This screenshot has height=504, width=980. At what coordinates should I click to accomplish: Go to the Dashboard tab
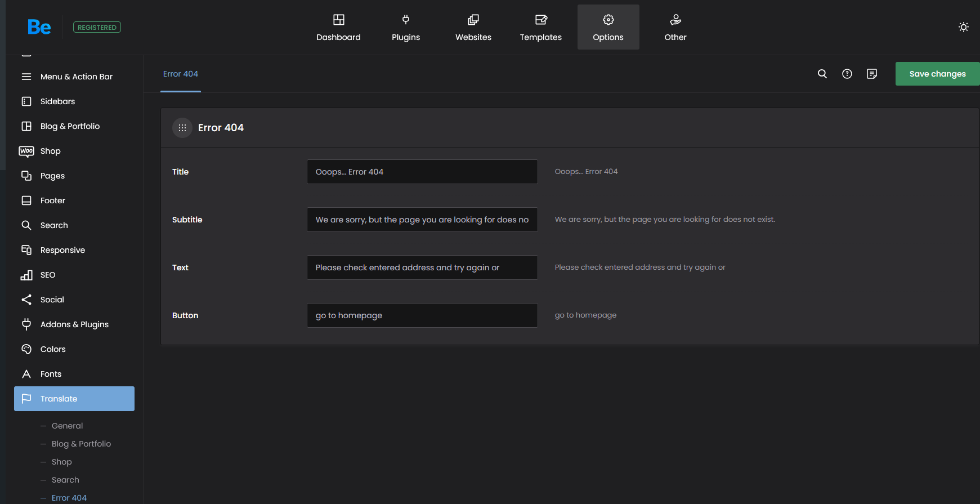(x=338, y=27)
